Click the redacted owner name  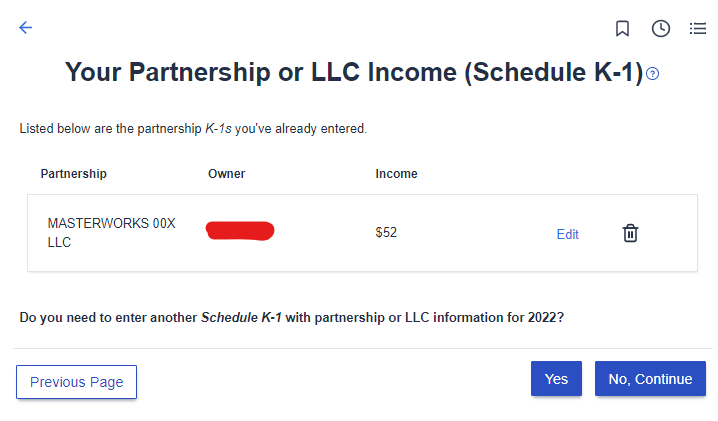click(x=240, y=231)
